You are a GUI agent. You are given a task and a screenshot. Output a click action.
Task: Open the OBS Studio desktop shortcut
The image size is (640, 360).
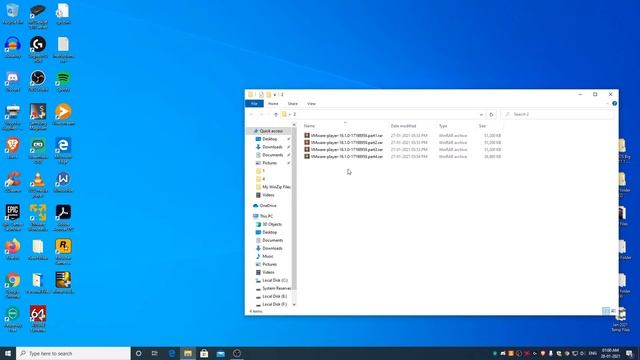38,81
